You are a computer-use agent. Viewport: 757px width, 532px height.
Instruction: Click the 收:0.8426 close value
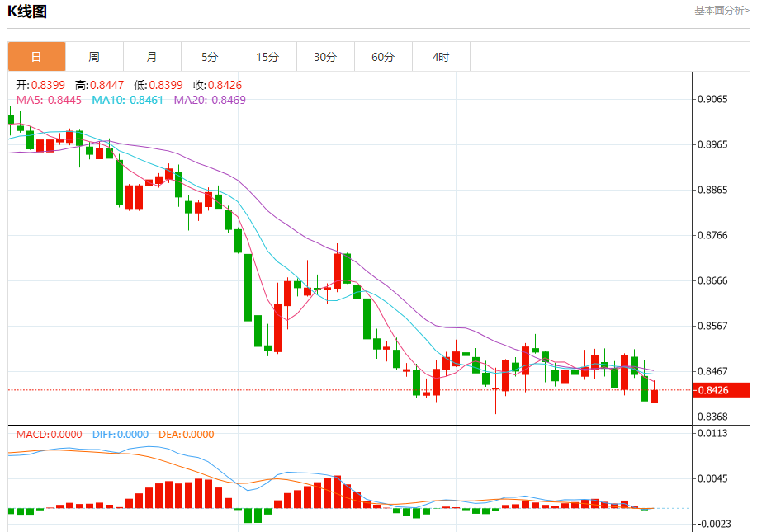pyautogui.click(x=217, y=86)
